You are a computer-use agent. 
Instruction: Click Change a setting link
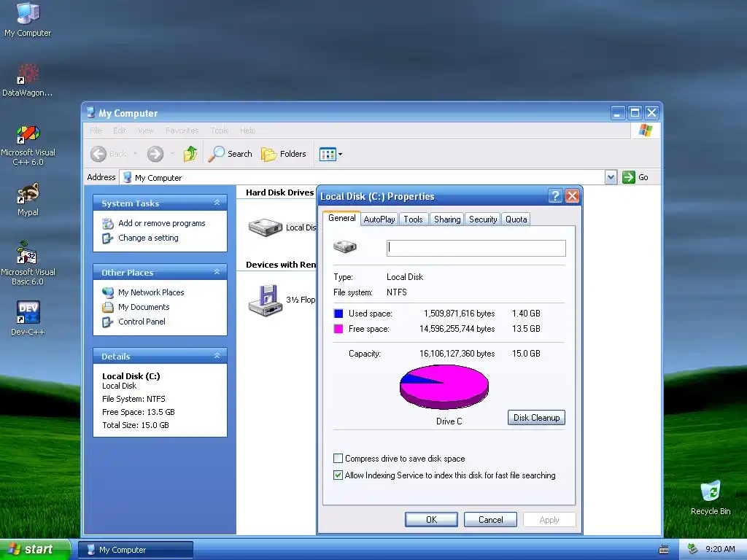[148, 238]
